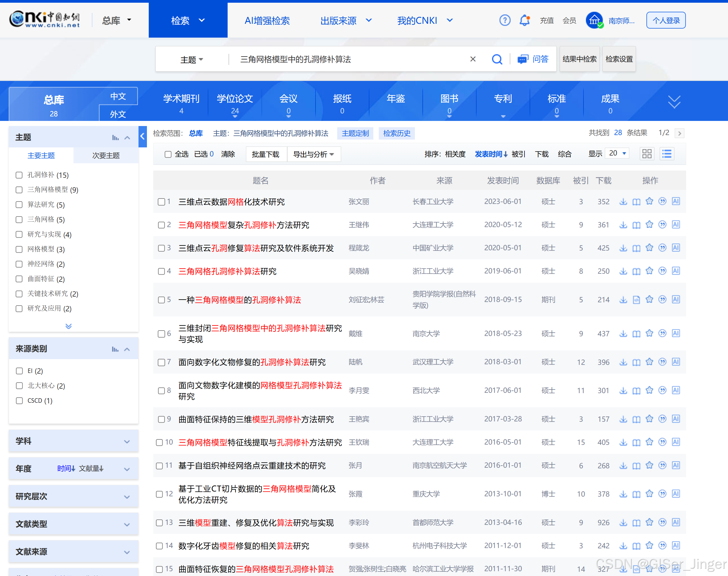Open paper title 三角网格孔洞修补算法研究
This screenshot has height=576, width=728.
click(x=227, y=271)
